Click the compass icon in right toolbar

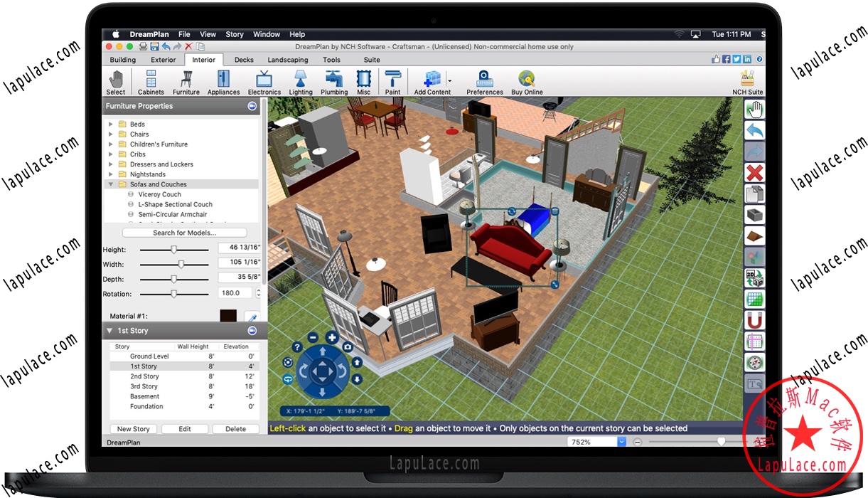pos(754,363)
